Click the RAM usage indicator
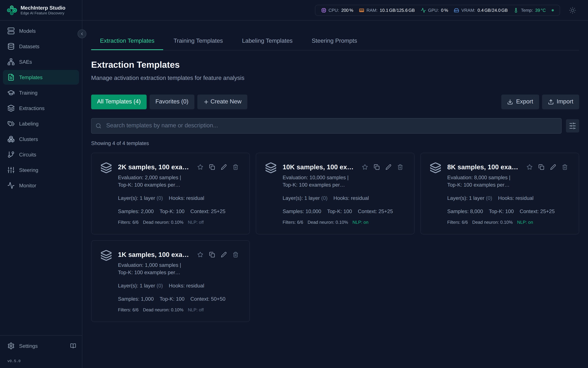588x368 pixels. click(387, 10)
